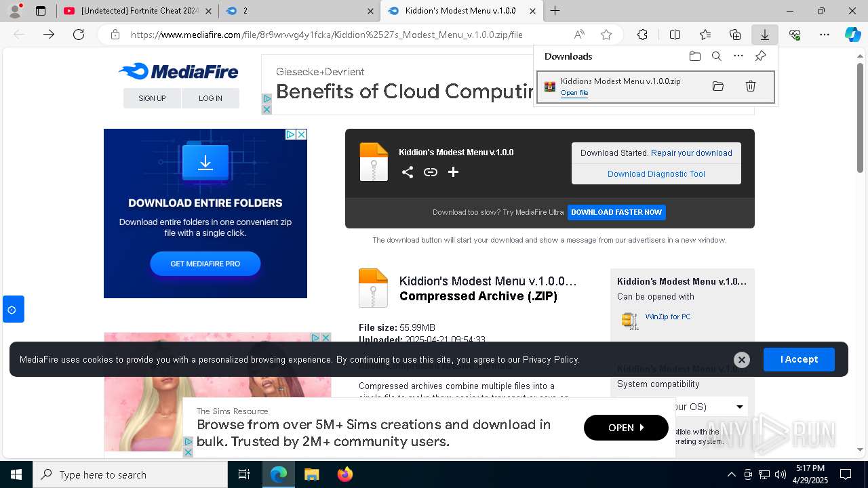
Task: Open downloads folder icon in panel header
Action: tap(695, 56)
